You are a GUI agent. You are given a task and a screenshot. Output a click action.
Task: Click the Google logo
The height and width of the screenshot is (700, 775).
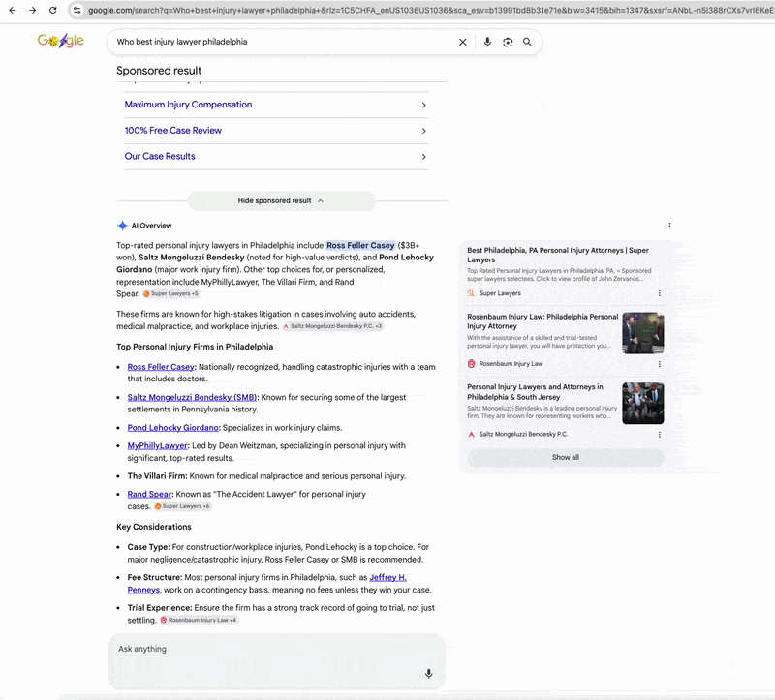click(x=60, y=42)
